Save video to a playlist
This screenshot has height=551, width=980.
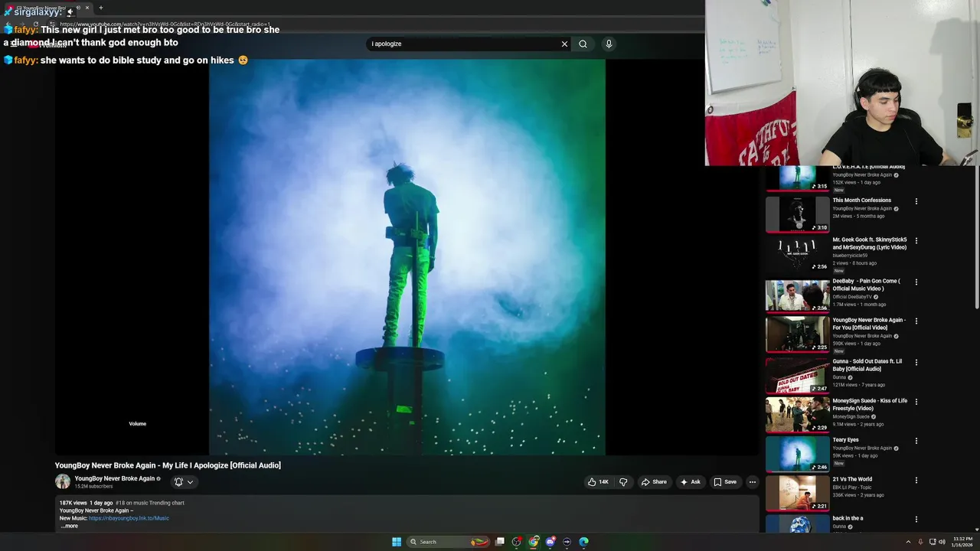(725, 482)
